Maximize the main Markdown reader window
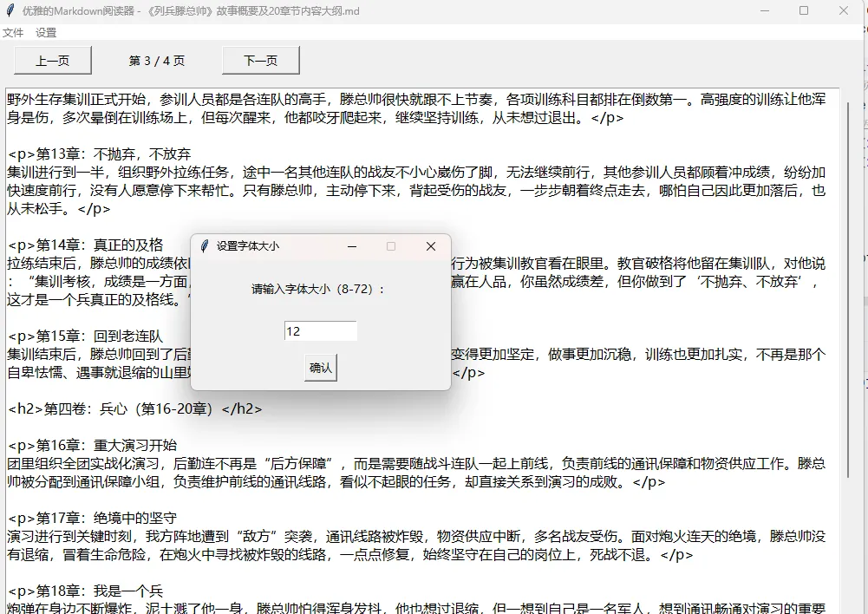 pos(804,10)
